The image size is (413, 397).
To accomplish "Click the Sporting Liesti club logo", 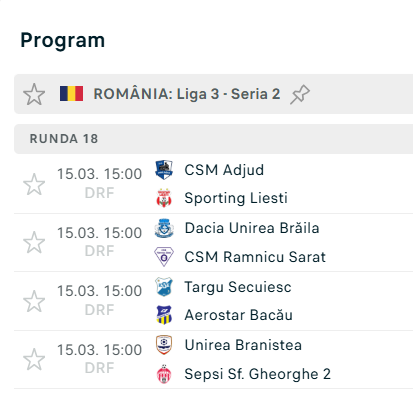I will pos(164,198).
